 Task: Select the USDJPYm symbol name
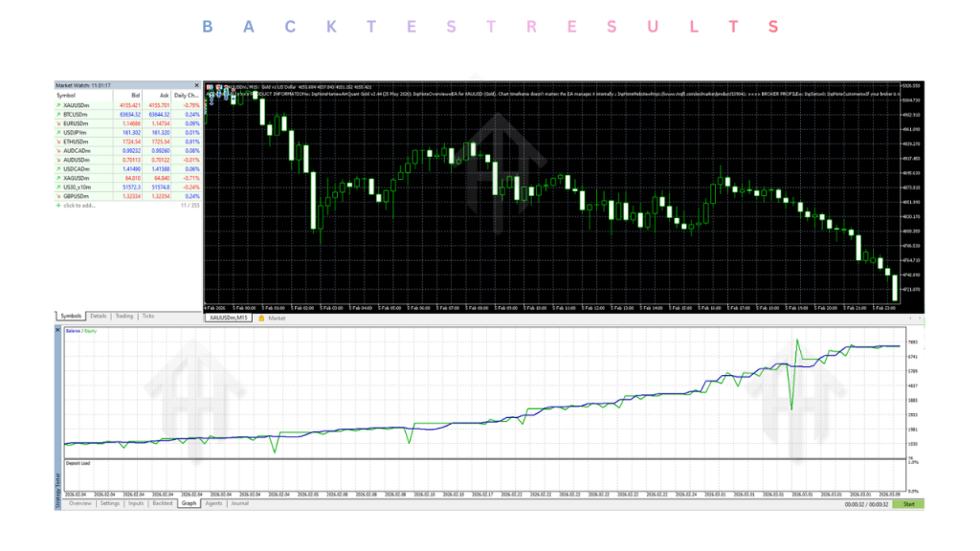coord(75,133)
